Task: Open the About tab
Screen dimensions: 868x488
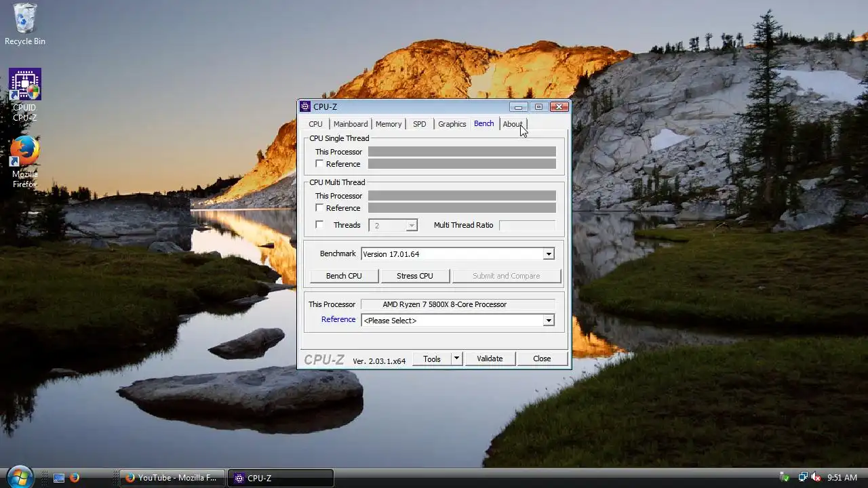Action: pyautogui.click(x=513, y=124)
